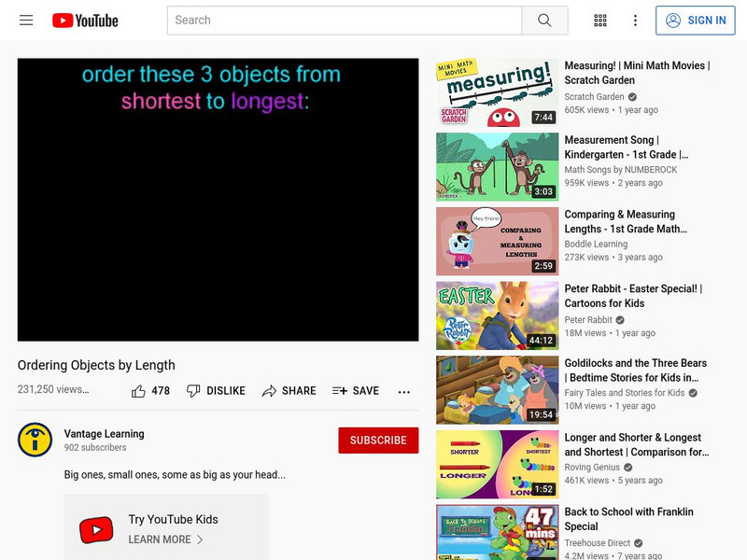Open 'Back to School with Franklin Special' title

click(628, 519)
